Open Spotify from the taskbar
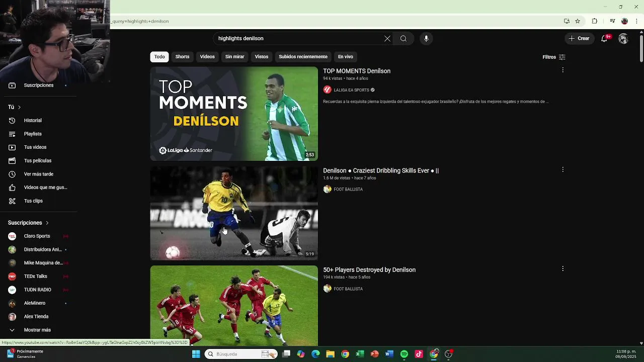 click(x=404, y=354)
